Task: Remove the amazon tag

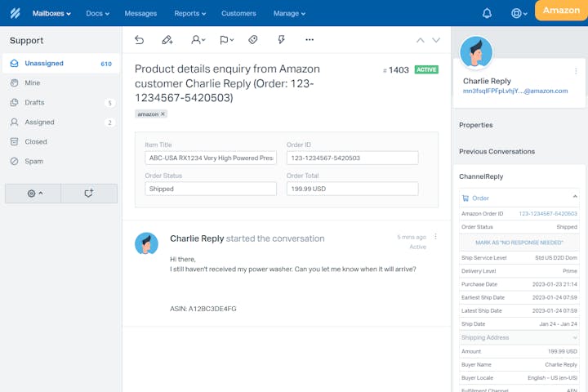Action: coord(163,114)
